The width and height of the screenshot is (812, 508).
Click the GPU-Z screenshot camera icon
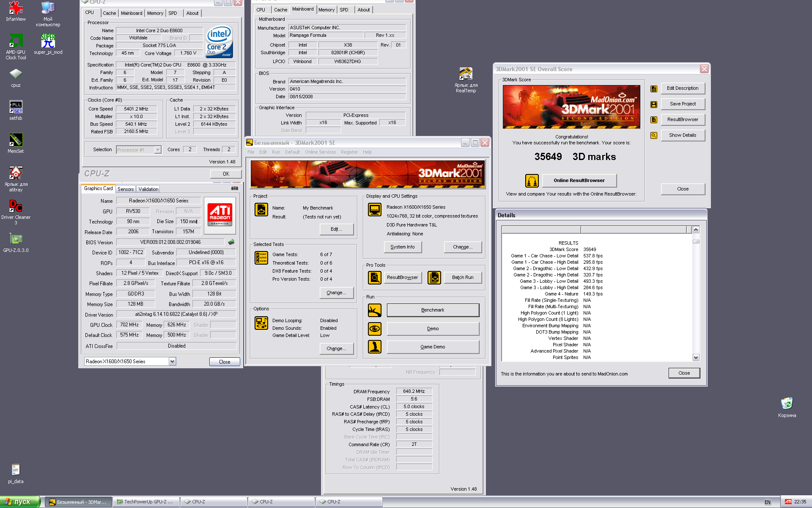point(235,188)
